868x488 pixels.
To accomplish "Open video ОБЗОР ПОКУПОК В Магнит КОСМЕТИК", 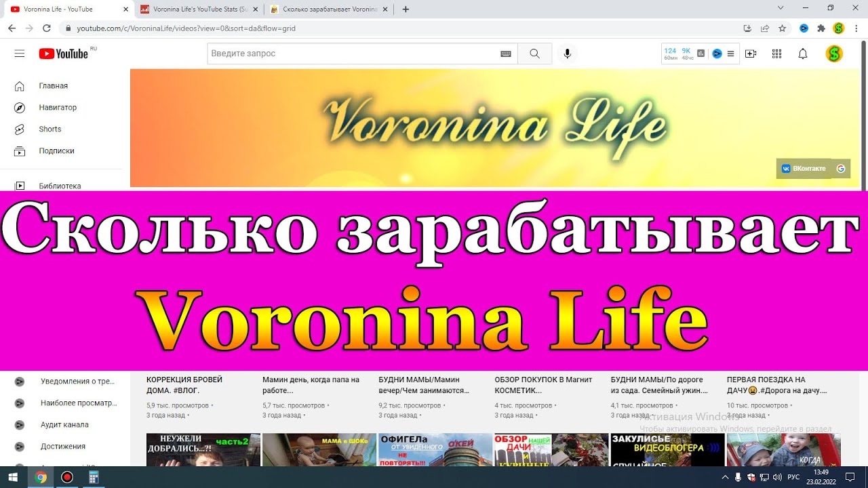I will coord(543,385).
